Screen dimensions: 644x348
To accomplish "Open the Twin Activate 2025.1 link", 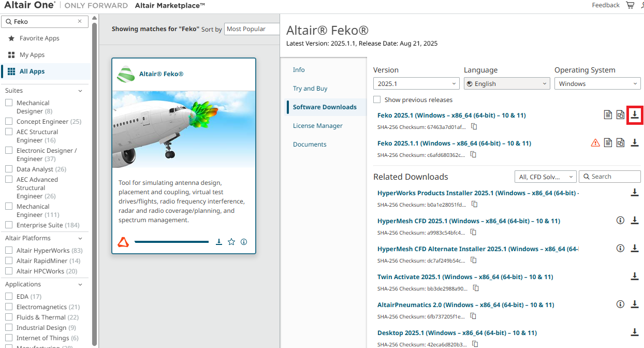I will pyautogui.click(x=465, y=277).
